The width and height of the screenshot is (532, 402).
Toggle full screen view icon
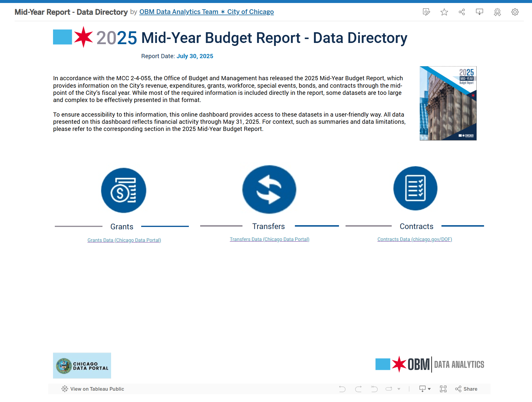[443, 389]
